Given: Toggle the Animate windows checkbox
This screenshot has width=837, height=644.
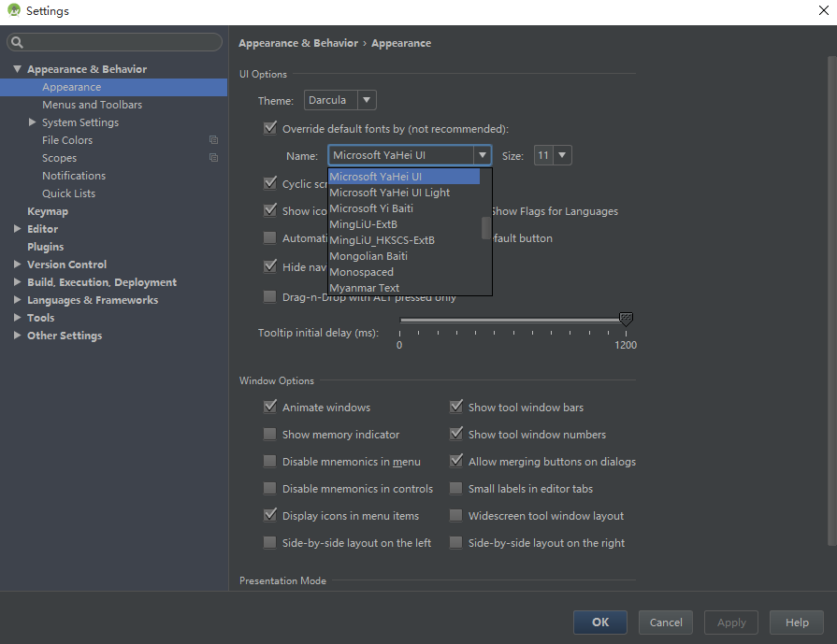Looking at the screenshot, I should pos(270,408).
